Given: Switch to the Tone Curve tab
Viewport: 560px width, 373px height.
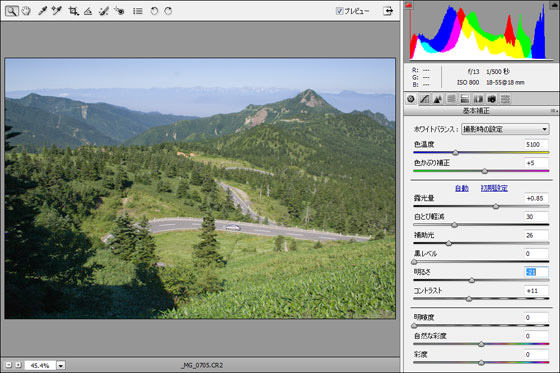Looking at the screenshot, I should coord(424,99).
